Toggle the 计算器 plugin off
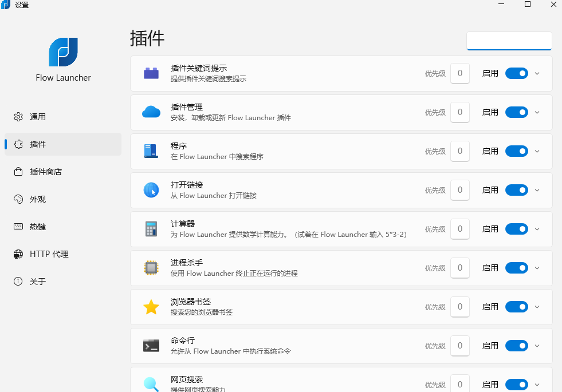Viewport: 562px width, 392px height. (x=517, y=229)
